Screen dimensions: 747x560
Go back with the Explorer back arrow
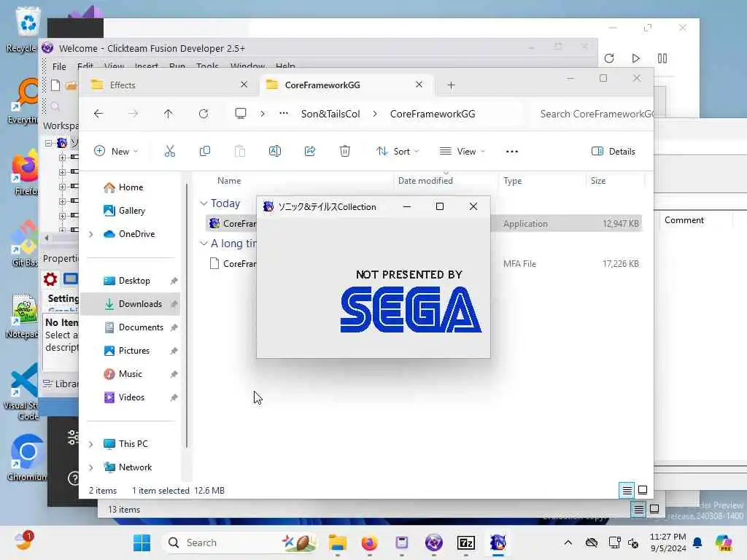(98, 114)
